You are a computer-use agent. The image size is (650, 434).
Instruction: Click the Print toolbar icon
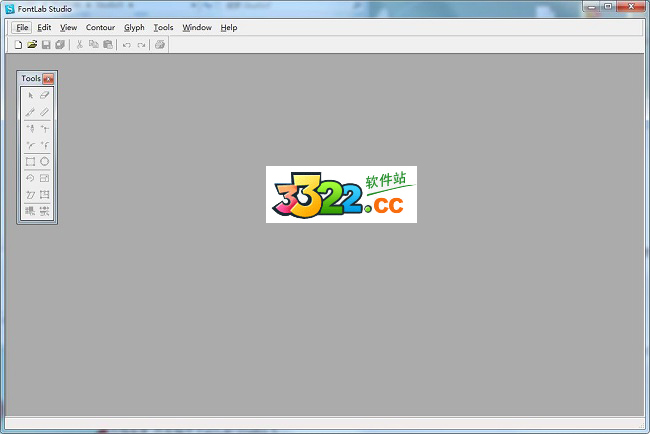[160, 45]
